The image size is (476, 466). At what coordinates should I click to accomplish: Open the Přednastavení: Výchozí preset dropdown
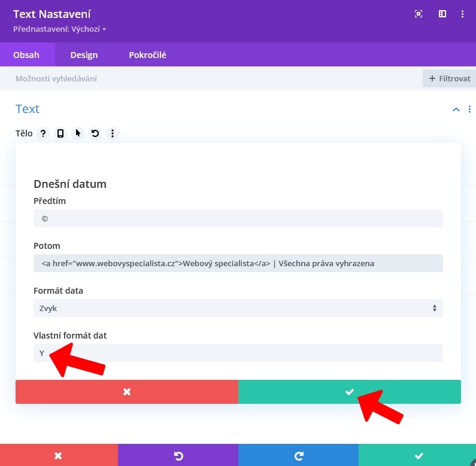[x=59, y=29]
